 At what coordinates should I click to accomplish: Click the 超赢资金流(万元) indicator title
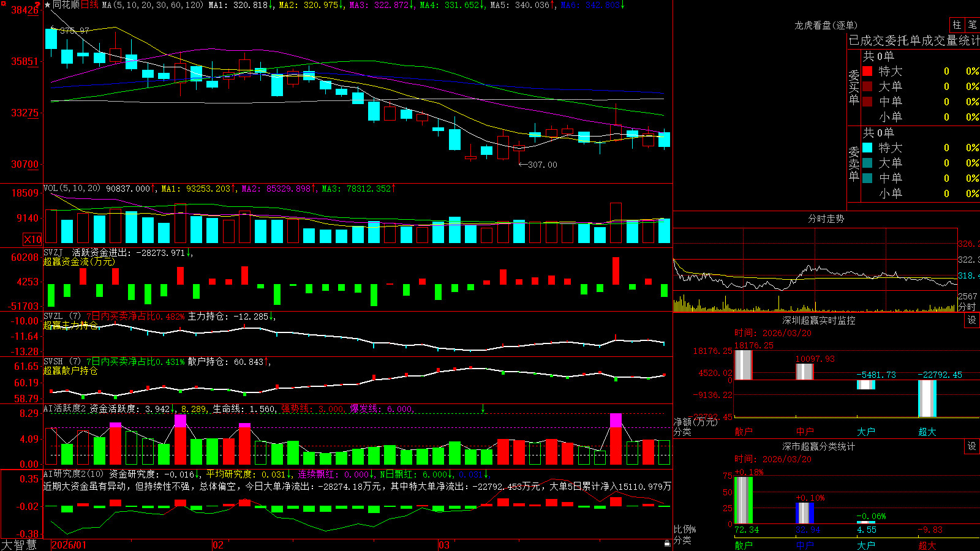79,261
